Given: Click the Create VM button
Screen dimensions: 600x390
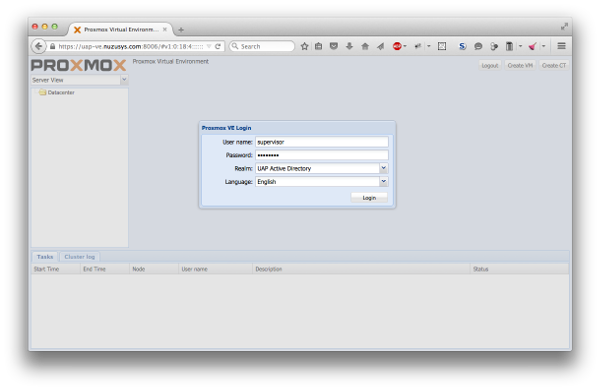Looking at the screenshot, I should tap(520, 65).
